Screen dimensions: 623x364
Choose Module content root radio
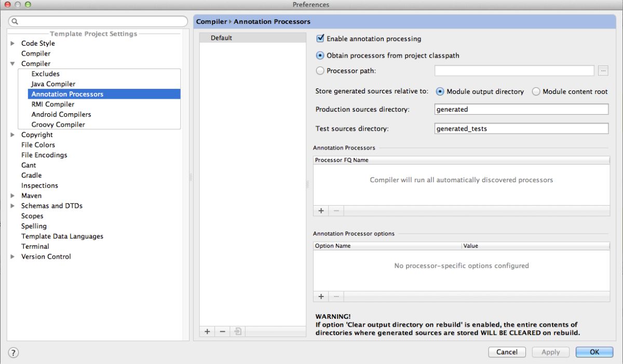click(536, 91)
